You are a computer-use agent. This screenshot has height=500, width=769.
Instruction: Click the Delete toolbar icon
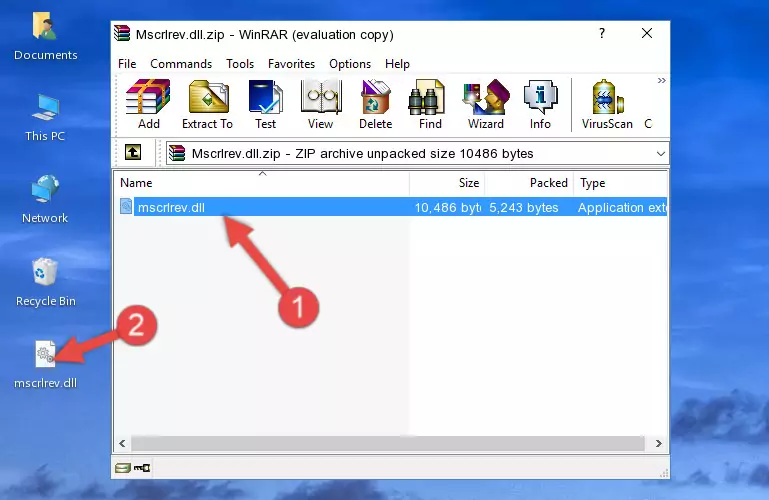tap(376, 104)
